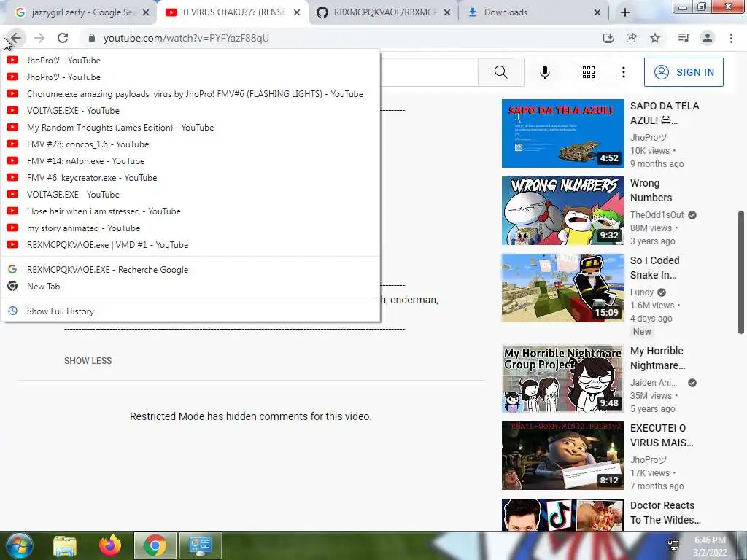Open a new browser tab with plus icon
Viewport: 747px width, 560px height.
[625, 13]
